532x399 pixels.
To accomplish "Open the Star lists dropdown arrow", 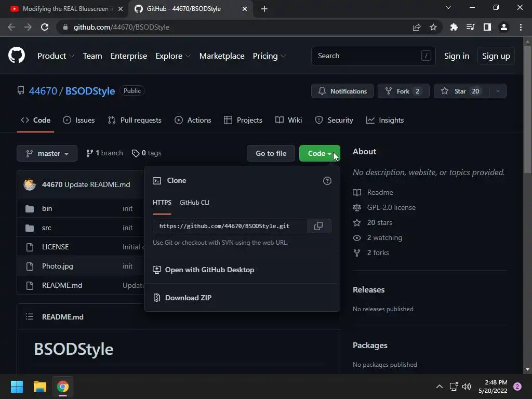I will coord(498,91).
